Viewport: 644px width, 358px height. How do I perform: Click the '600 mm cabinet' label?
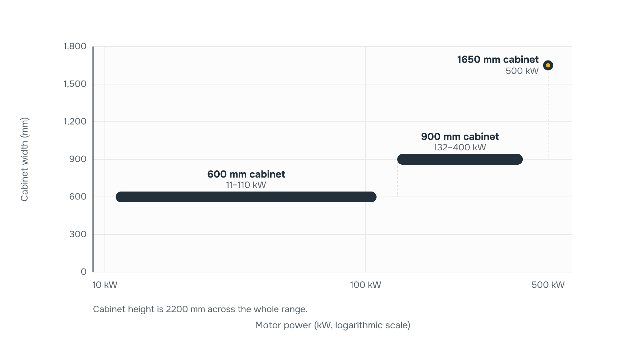click(246, 174)
